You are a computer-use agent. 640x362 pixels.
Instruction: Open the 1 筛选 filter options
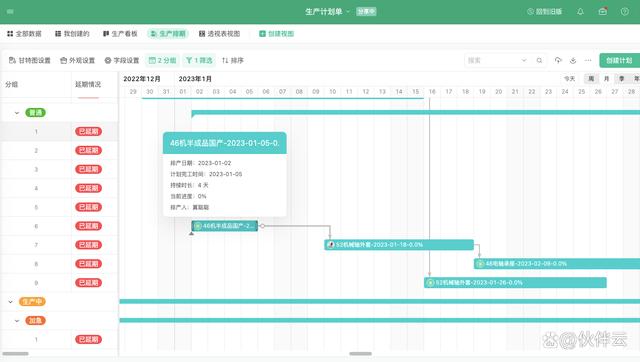199,60
